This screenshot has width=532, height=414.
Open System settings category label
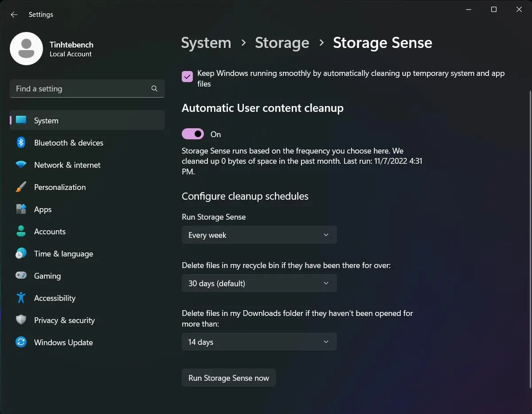pos(46,121)
